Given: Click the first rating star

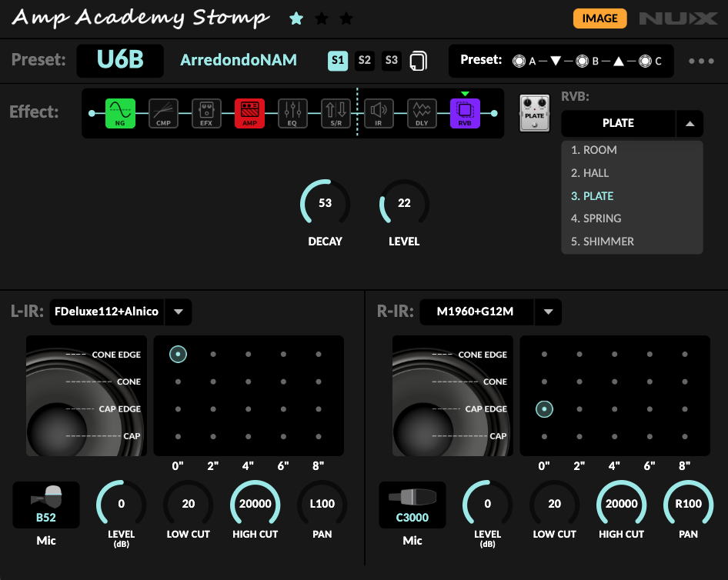Looking at the screenshot, I should tap(296, 18).
